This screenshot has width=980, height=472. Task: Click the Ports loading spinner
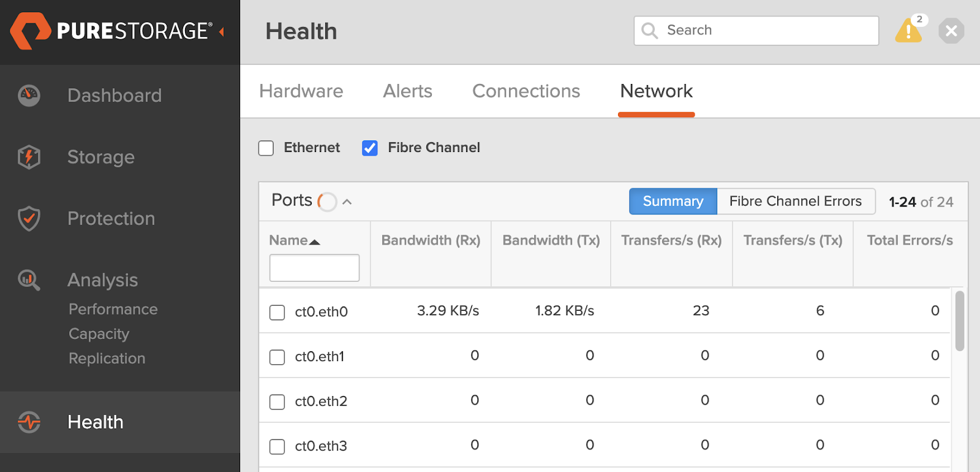click(327, 201)
